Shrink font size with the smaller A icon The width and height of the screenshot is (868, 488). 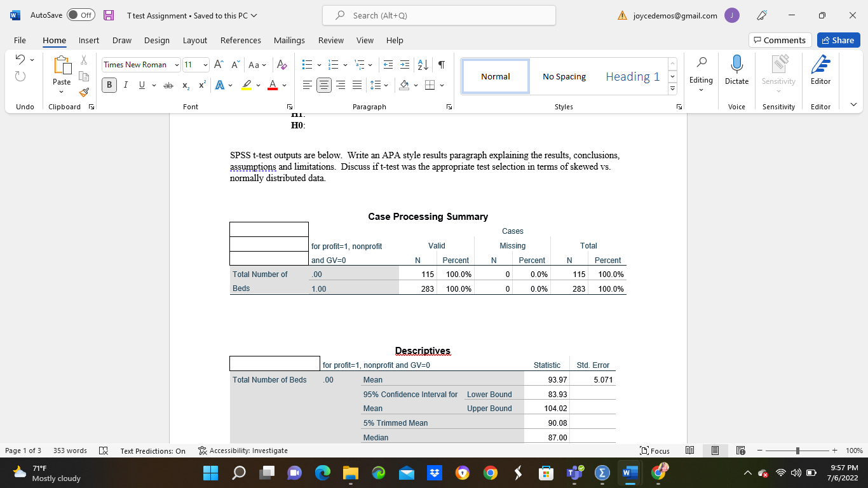click(234, 65)
